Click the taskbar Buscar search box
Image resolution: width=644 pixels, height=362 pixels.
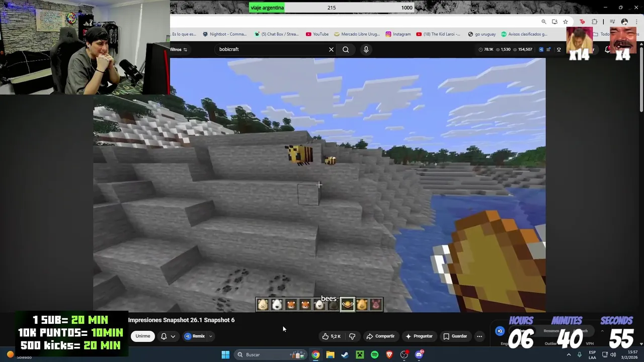coord(270,354)
